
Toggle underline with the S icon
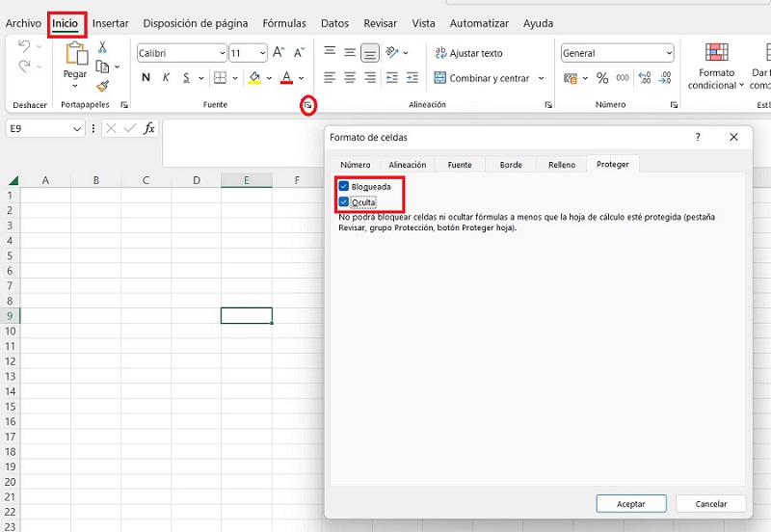(186, 78)
